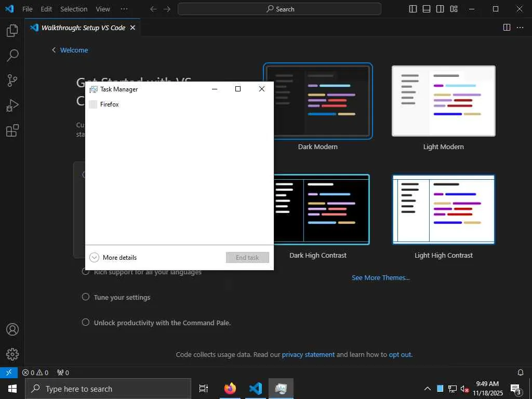
Task: Open Run and Debug view
Action: point(12,105)
